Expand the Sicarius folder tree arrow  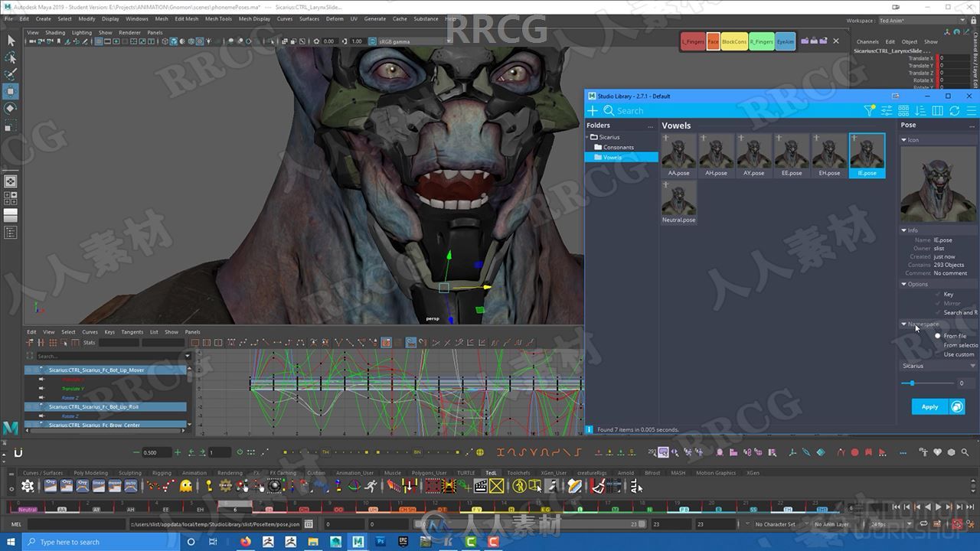tap(588, 137)
